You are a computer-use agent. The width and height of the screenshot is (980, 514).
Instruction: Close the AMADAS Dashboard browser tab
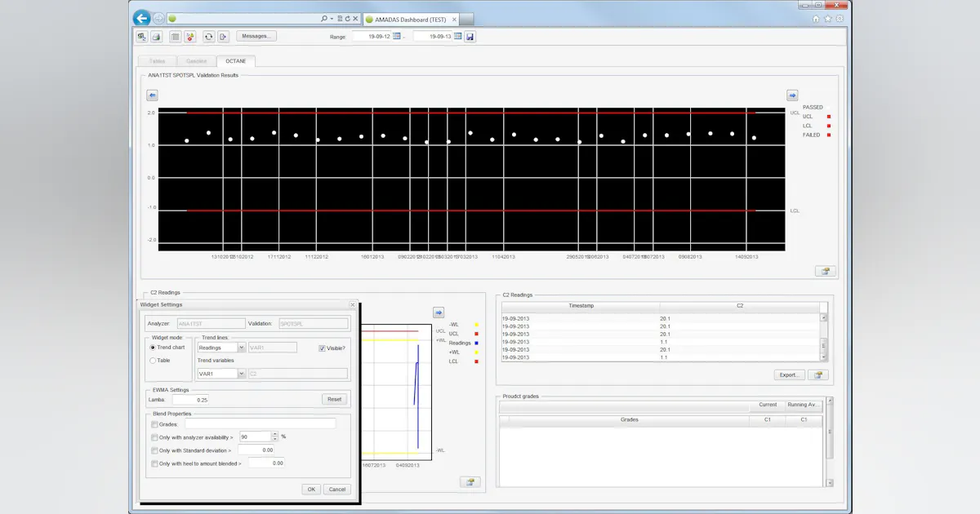[x=452, y=19]
